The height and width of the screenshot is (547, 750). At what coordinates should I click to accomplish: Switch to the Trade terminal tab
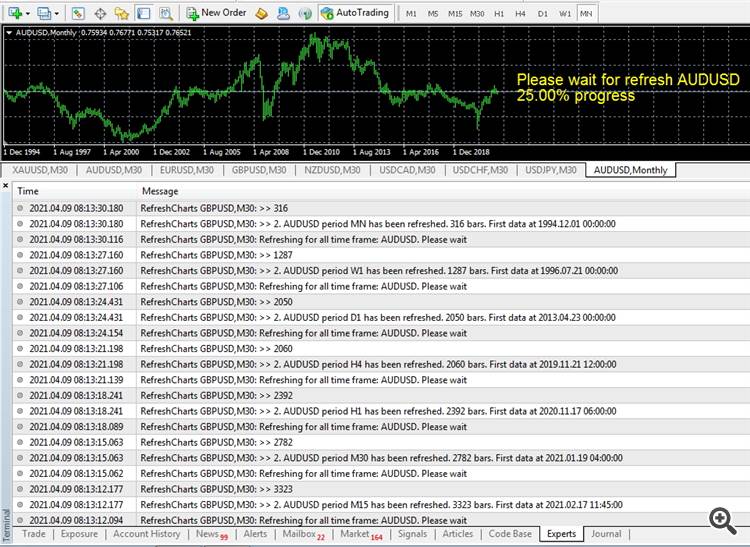33,534
